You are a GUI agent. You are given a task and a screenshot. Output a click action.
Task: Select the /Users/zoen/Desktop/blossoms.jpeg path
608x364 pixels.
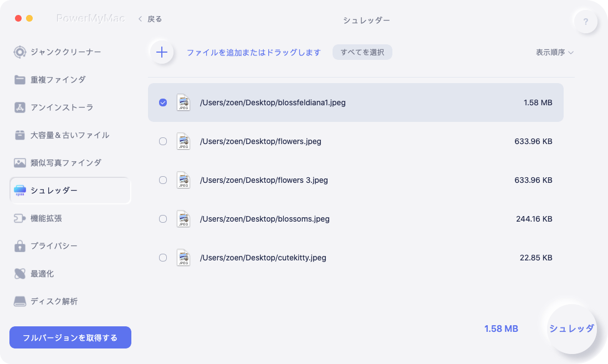coord(264,219)
